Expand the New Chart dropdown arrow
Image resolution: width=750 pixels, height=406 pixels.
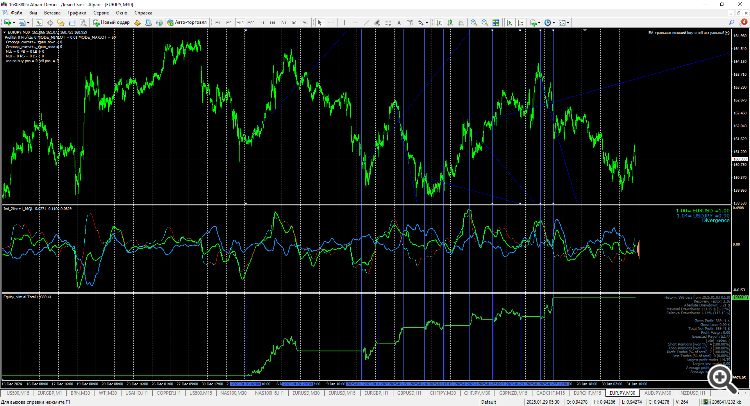(x=14, y=22)
